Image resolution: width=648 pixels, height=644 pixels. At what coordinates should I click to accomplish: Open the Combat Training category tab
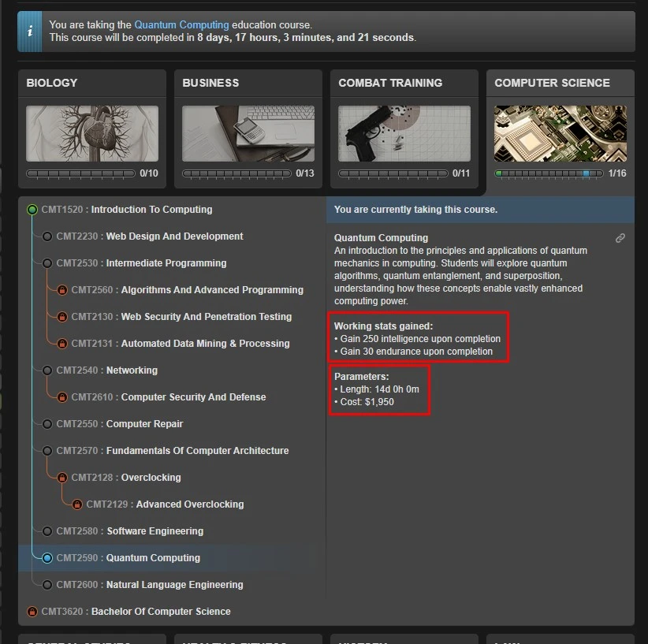tap(404, 83)
